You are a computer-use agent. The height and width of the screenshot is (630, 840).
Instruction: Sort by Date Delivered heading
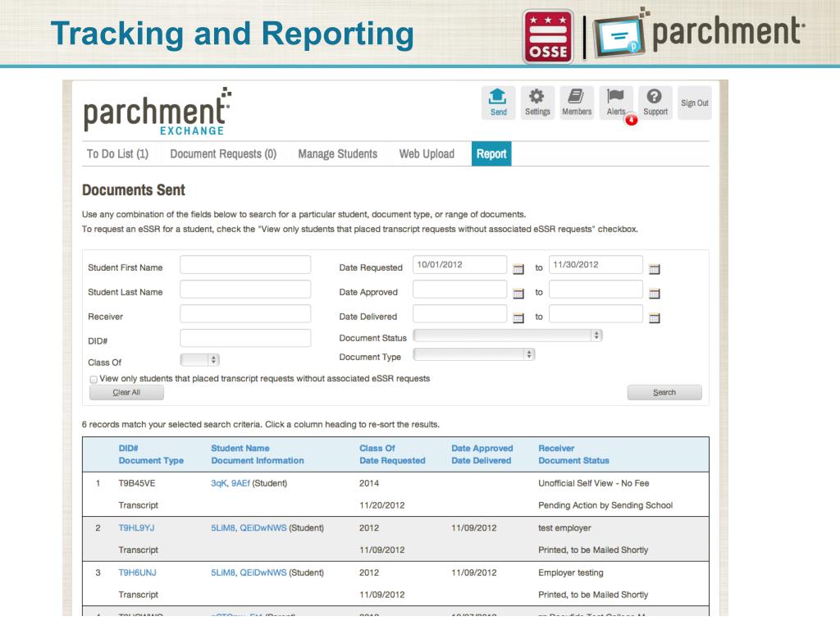tap(481, 461)
